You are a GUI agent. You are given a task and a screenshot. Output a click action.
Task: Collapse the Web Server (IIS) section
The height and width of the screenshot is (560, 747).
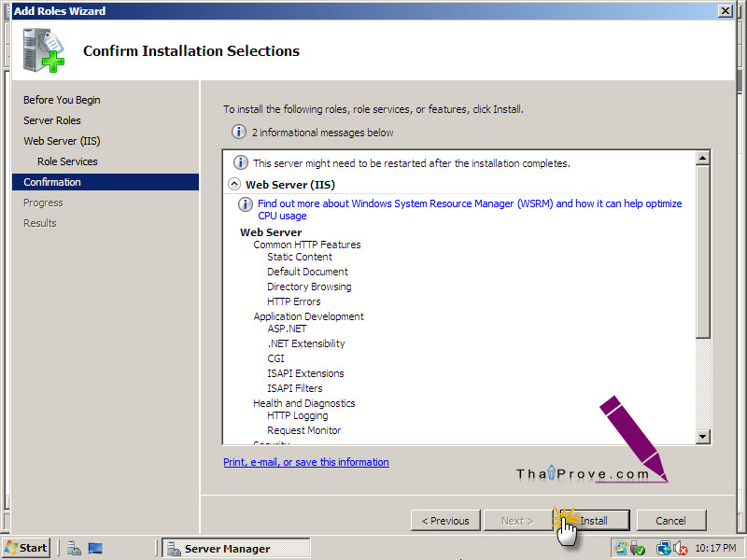coord(234,184)
